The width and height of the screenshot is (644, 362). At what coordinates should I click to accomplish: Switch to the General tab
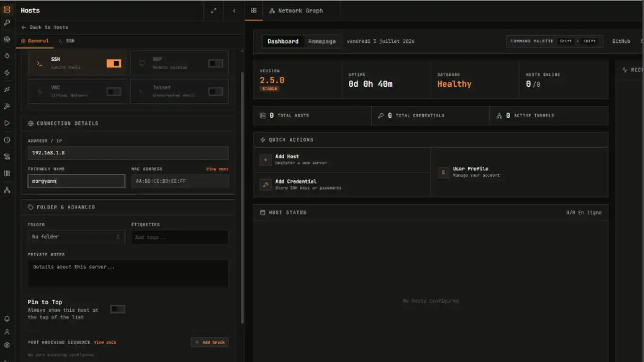point(35,41)
